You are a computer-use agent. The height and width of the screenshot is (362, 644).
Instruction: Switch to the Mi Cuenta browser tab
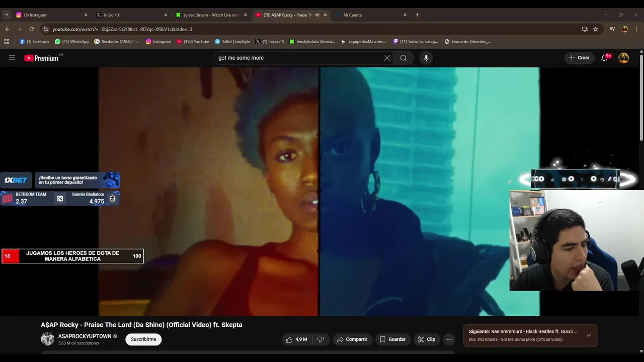(x=372, y=15)
